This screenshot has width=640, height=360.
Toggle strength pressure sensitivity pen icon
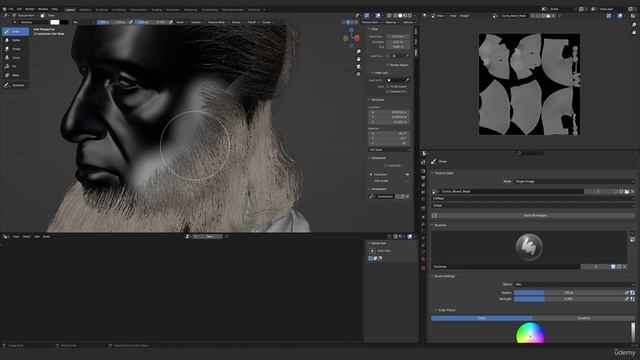627,299
